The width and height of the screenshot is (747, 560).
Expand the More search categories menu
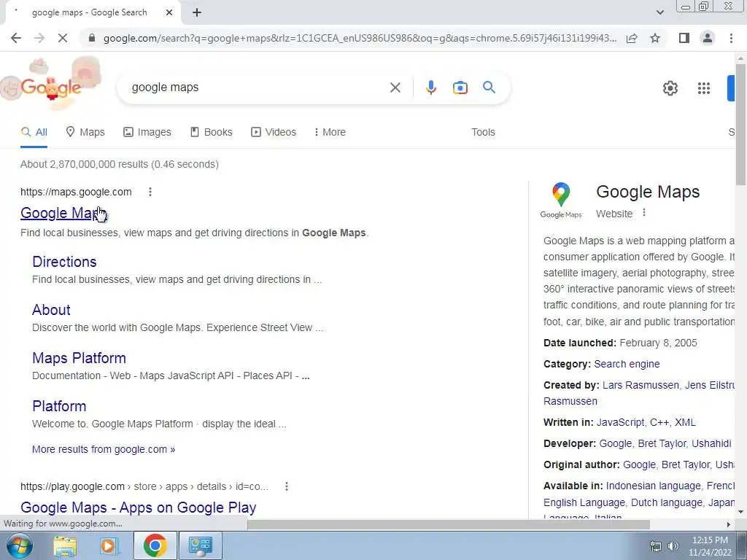coord(330,133)
